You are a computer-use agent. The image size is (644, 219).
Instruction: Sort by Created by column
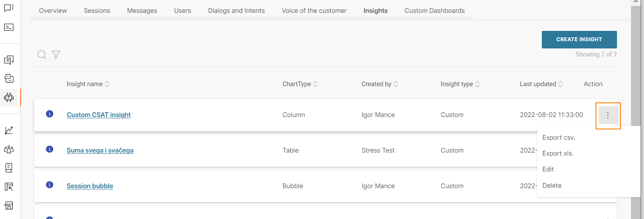point(380,84)
